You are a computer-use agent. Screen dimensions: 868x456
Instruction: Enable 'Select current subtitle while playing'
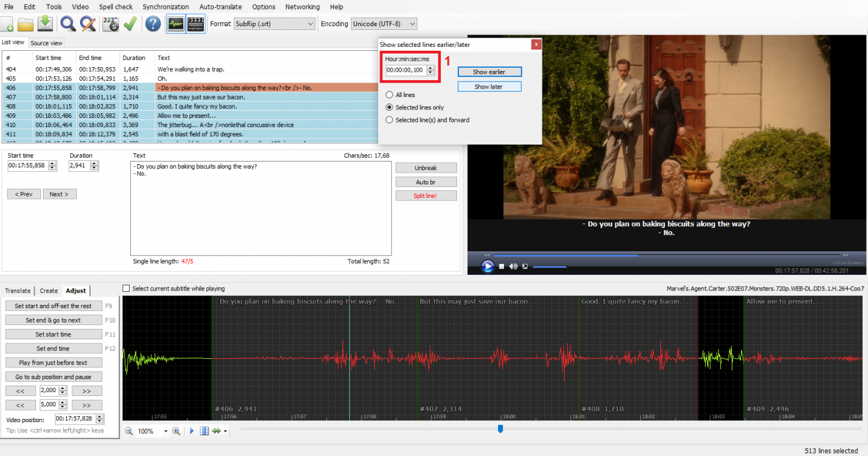[126, 288]
